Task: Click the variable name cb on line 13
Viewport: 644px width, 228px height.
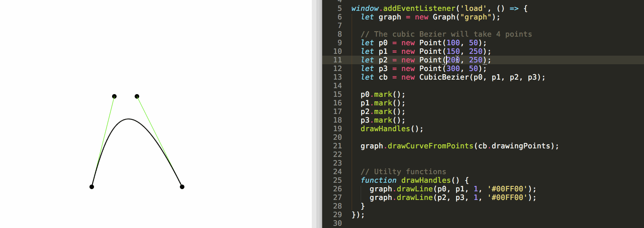Action: 383,77
